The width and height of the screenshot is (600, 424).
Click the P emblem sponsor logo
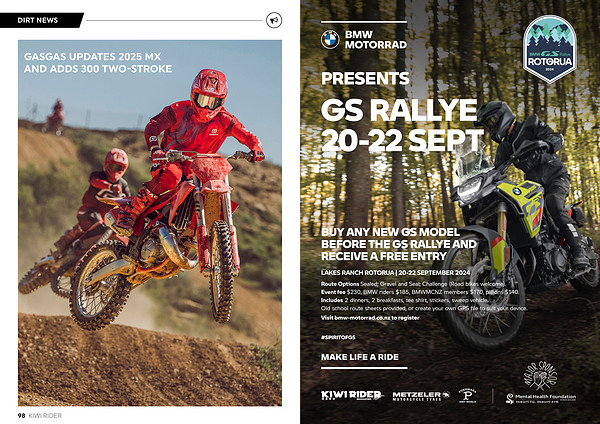point(467,395)
